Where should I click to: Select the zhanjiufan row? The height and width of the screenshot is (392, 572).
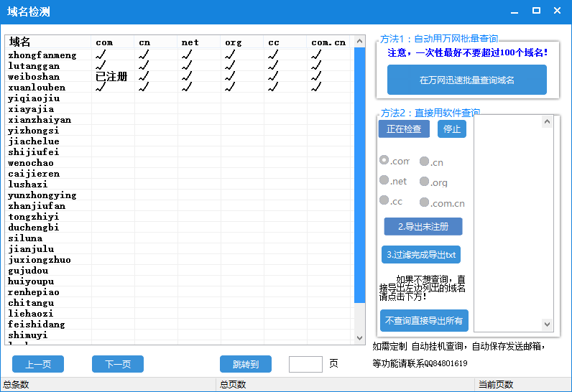(x=179, y=206)
